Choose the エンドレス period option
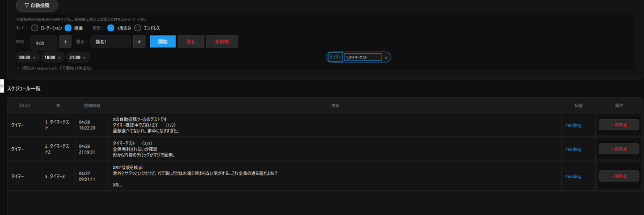 pos(138,28)
